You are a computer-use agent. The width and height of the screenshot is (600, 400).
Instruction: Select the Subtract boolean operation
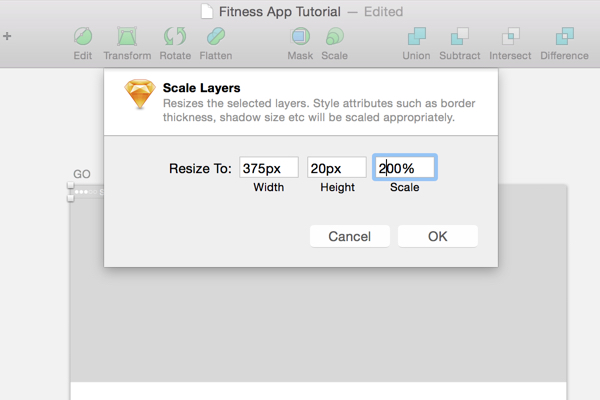(x=460, y=37)
